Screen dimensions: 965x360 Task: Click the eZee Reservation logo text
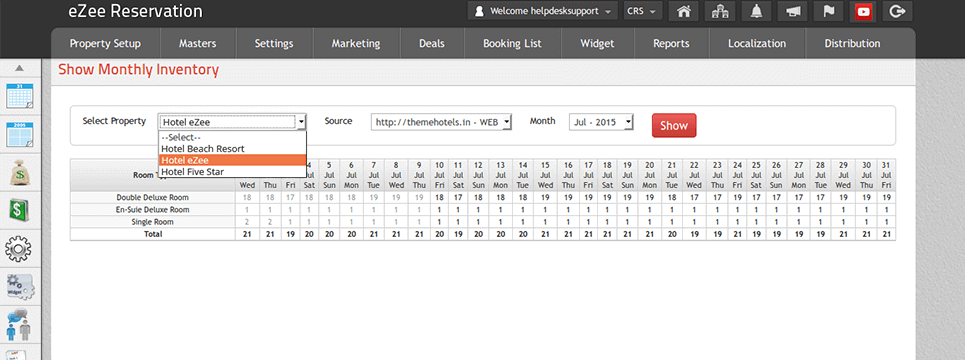coord(135,11)
